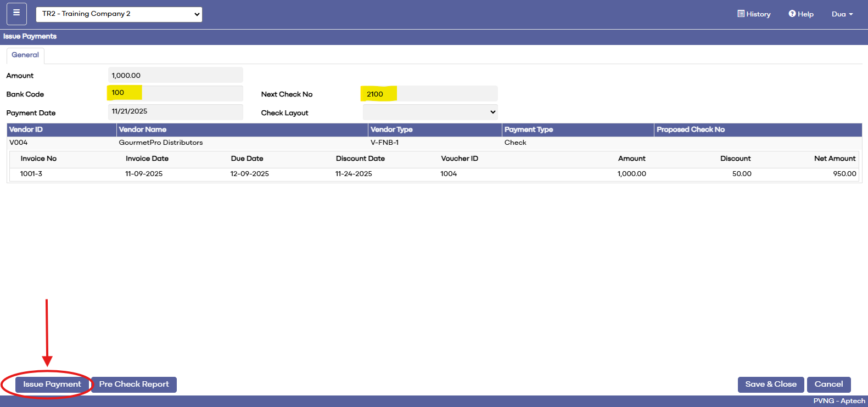Select the Amount field showing 1,000.00

176,75
